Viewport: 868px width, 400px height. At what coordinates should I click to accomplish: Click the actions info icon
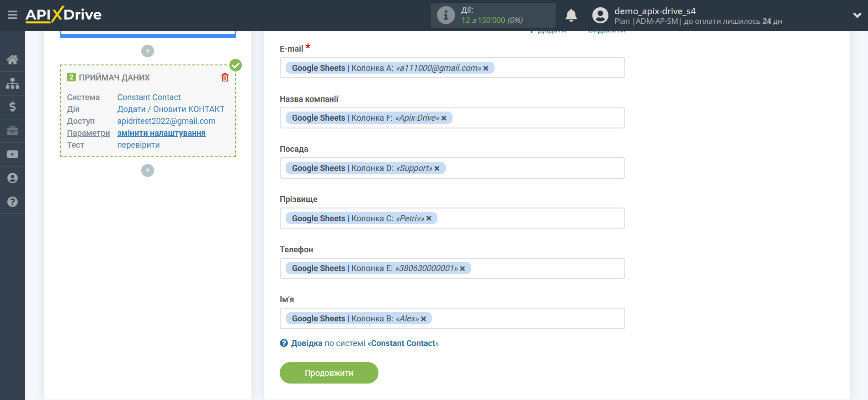pyautogui.click(x=446, y=15)
